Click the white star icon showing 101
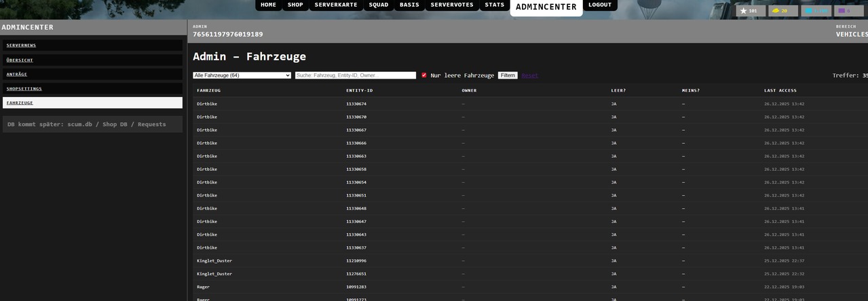Viewport: 868px width, 301px height. click(x=743, y=11)
